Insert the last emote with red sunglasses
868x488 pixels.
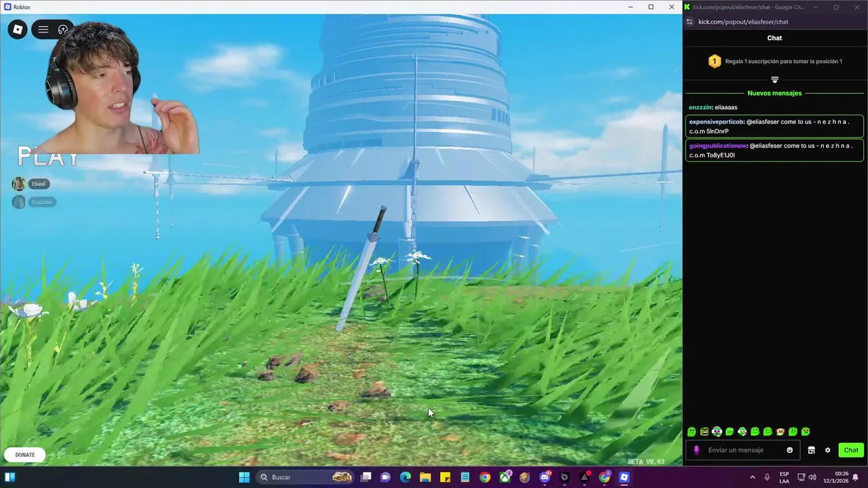point(806,432)
